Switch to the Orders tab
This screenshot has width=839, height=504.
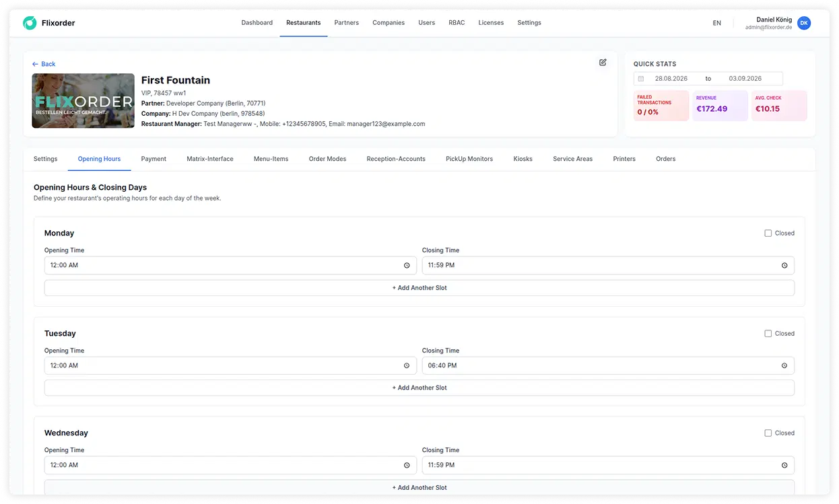point(666,159)
